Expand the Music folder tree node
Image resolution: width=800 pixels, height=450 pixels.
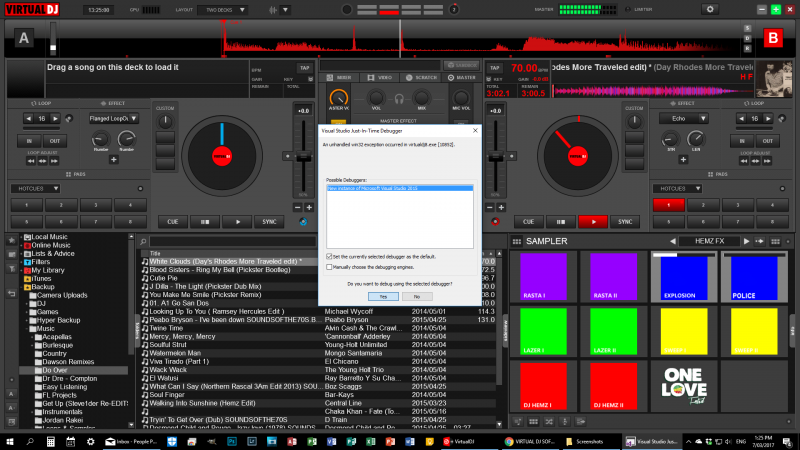point(27,329)
